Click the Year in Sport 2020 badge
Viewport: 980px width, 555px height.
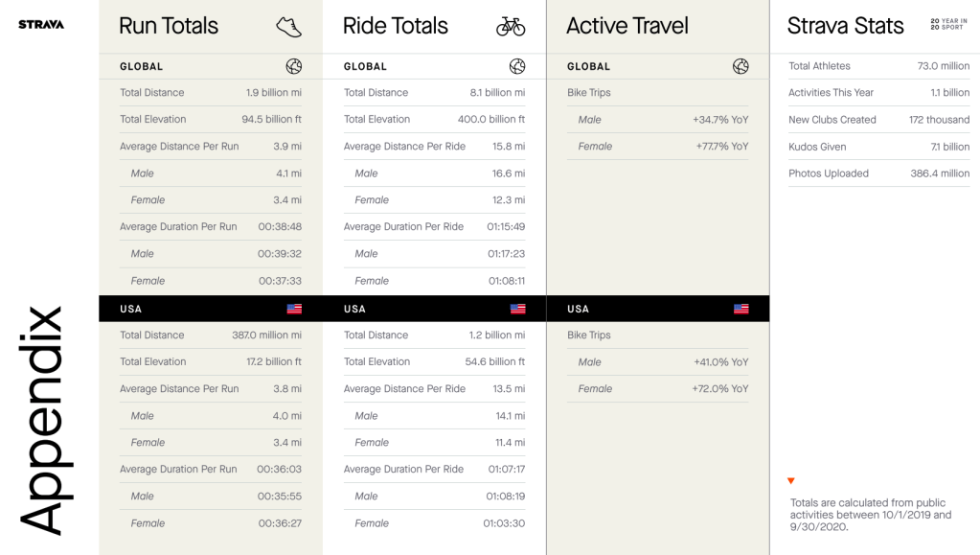click(x=948, y=24)
